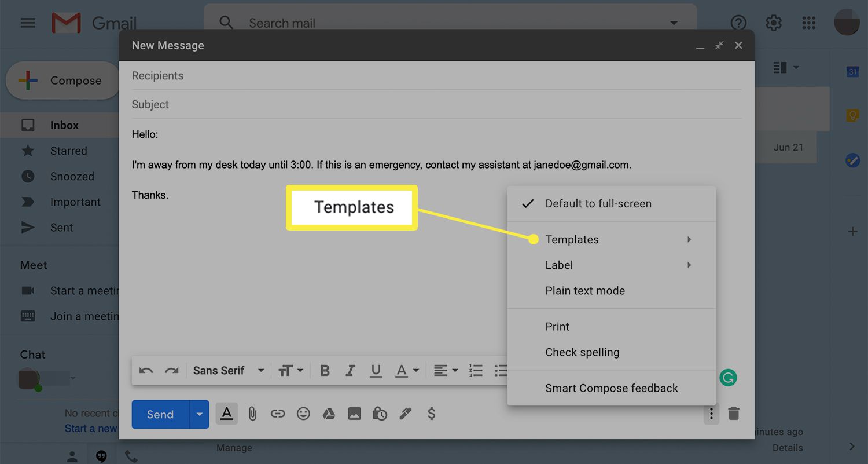Select Smart Compose feedback
The image size is (868, 464).
[x=612, y=388]
